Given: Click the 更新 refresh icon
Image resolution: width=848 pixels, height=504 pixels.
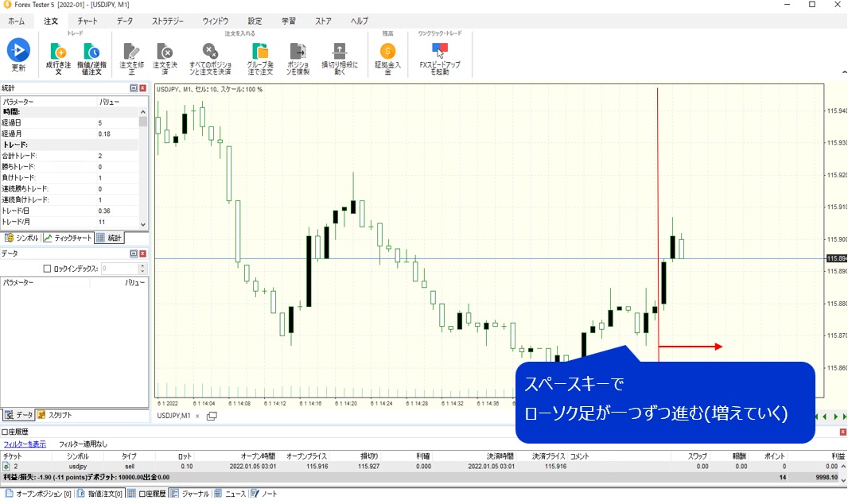Looking at the screenshot, I should [18, 51].
